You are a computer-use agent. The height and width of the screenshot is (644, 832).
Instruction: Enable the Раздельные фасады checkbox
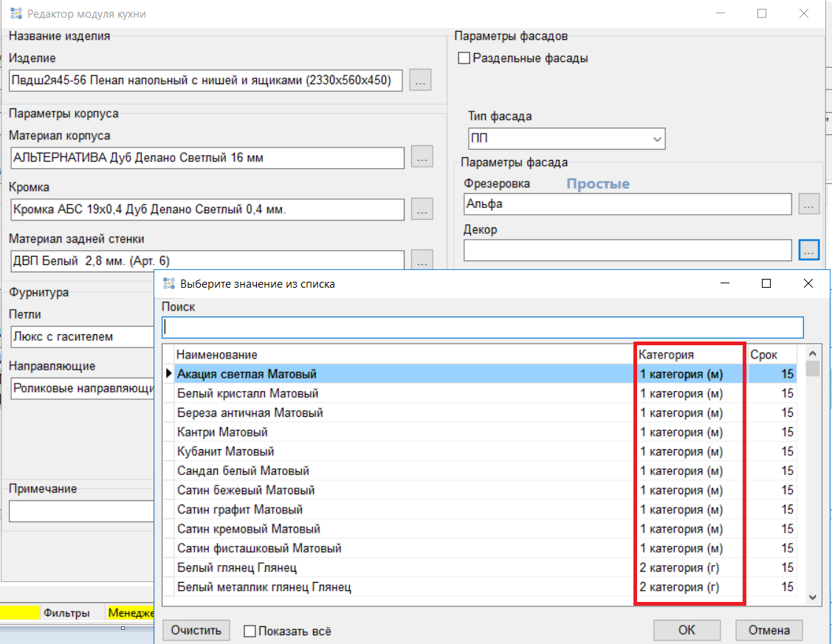[464, 58]
